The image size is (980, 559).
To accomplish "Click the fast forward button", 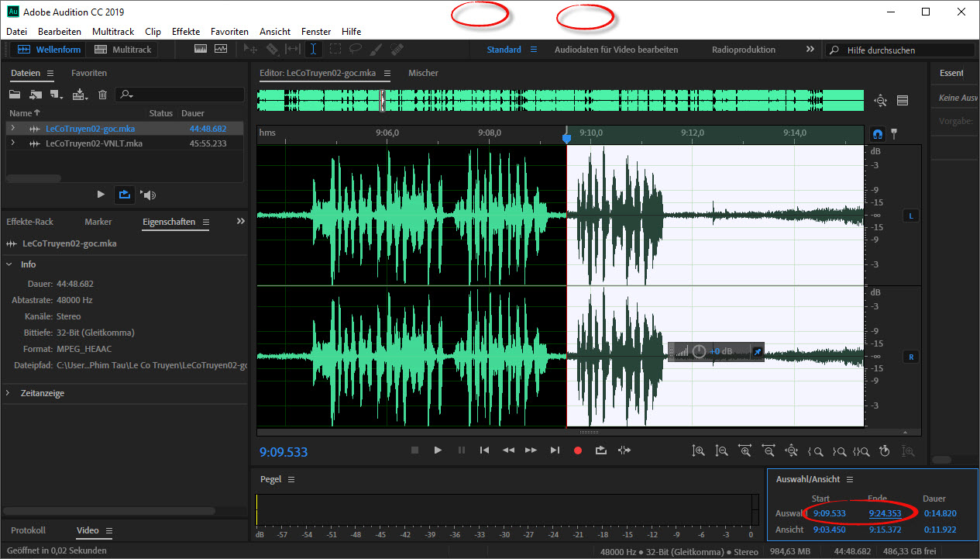I will (531, 450).
